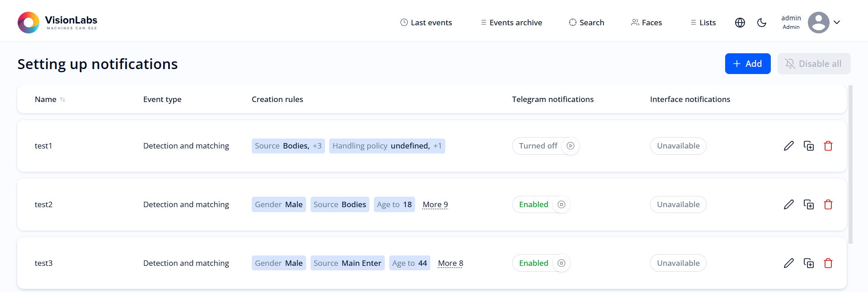
Task: Stop Telegram notifications for test3
Action: tap(561, 263)
